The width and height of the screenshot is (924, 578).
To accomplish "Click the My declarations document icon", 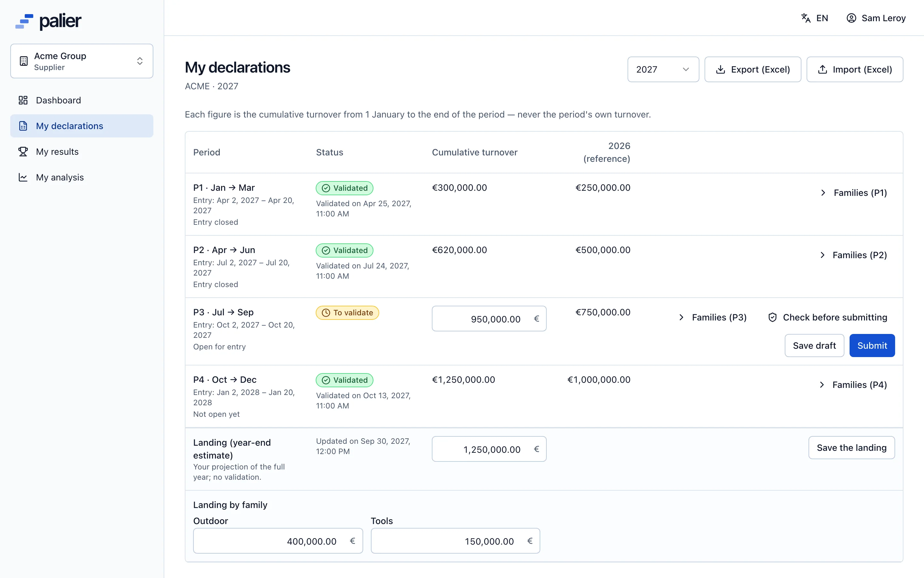I will (23, 126).
